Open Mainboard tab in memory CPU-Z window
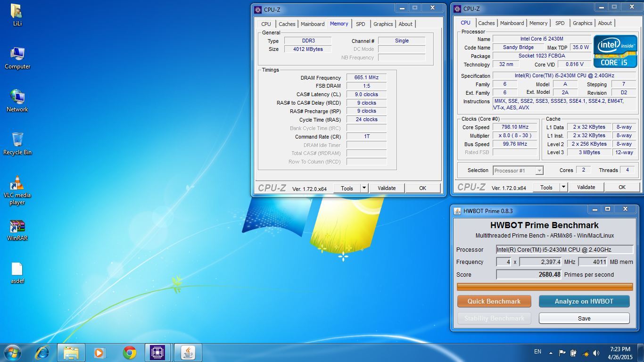 click(x=313, y=24)
